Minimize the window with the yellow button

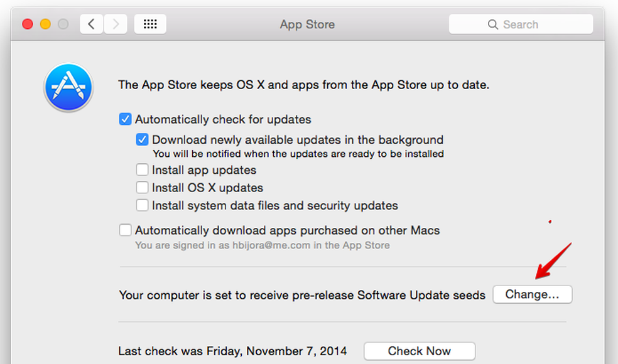click(x=45, y=24)
